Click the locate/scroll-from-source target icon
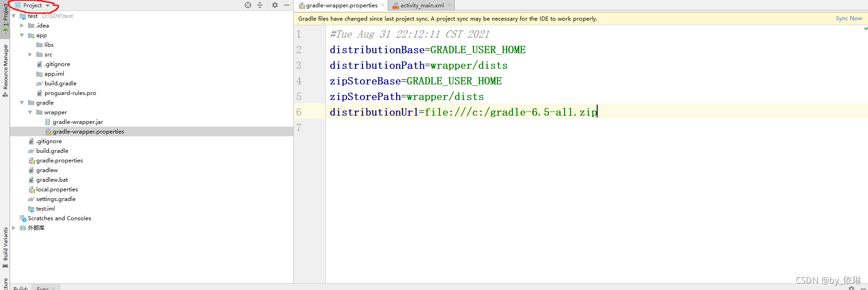This screenshot has height=290, width=868. pyautogui.click(x=248, y=5)
